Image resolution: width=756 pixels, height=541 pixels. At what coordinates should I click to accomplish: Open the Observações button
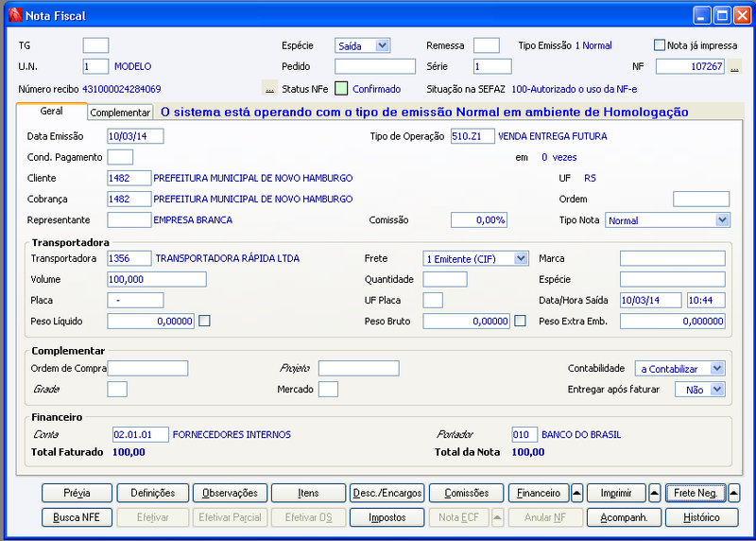230,493
